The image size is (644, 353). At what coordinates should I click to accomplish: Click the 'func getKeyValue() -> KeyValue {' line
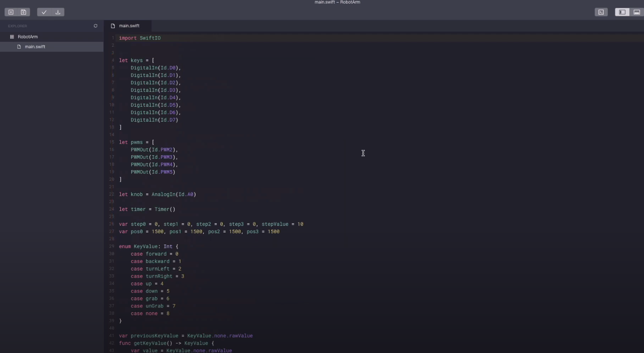[167, 343]
